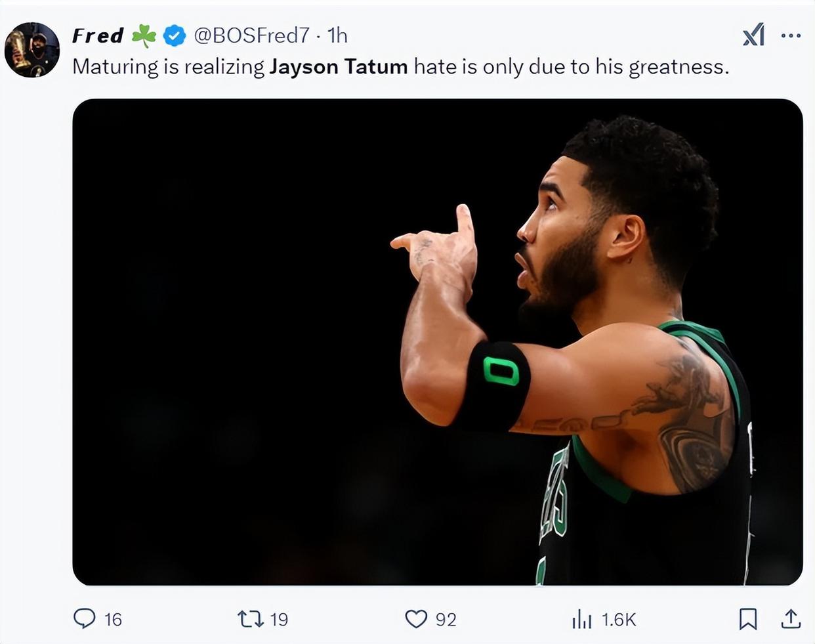Click the blue verified badge
Image resolution: width=815 pixels, height=644 pixels.
(x=174, y=35)
